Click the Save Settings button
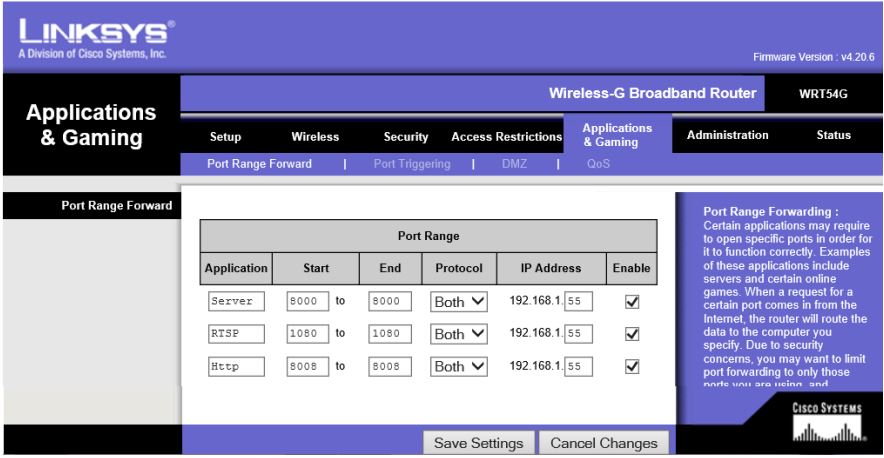Viewport: 884px width, 458px height. (479, 443)
